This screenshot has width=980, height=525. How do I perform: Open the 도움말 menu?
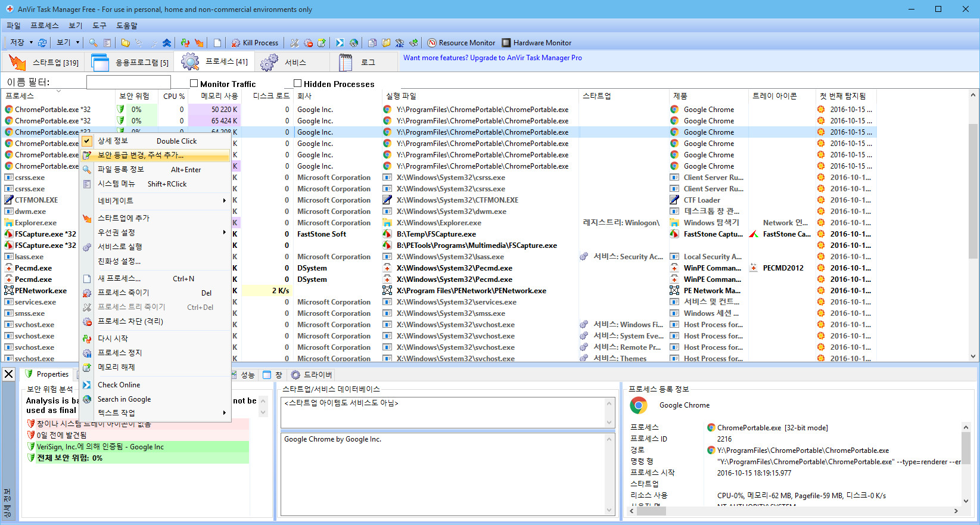[127, 26]
